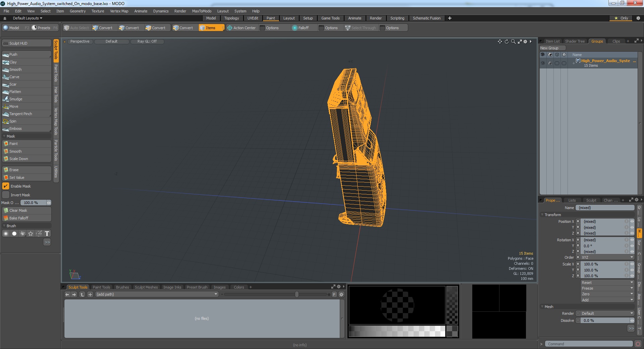644x349 pixels.
Task: Switch to the Item List tab
Action: click(552, 41)
